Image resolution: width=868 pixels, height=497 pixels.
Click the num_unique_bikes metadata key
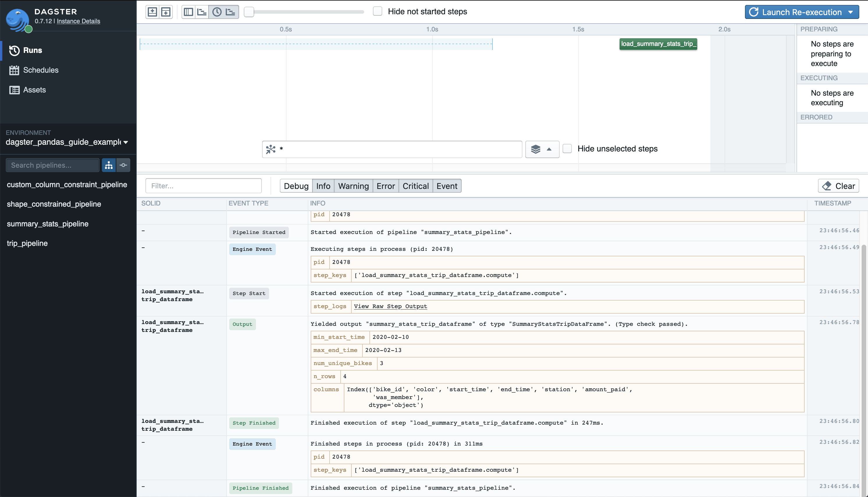pyautogui.click(x=343, y=363)
